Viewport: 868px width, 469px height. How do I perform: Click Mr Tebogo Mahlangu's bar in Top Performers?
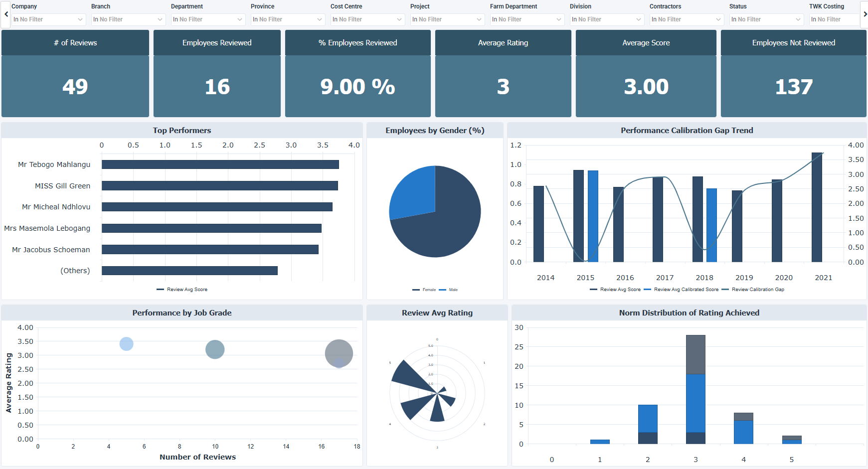220,164
